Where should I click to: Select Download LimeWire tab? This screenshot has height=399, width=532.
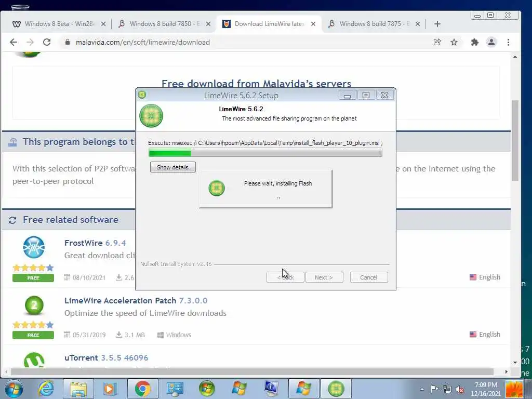click(x=269, y=24)
